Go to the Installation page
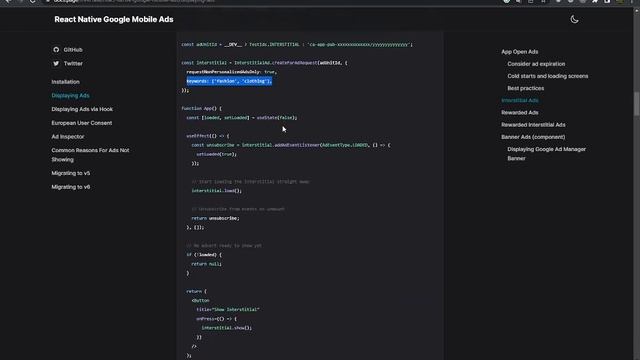This screenshot has width=640, height=360. [65, 82]
